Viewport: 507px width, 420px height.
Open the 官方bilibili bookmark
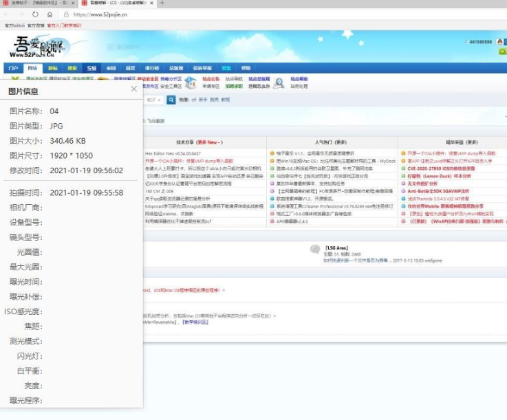point(14,25)
